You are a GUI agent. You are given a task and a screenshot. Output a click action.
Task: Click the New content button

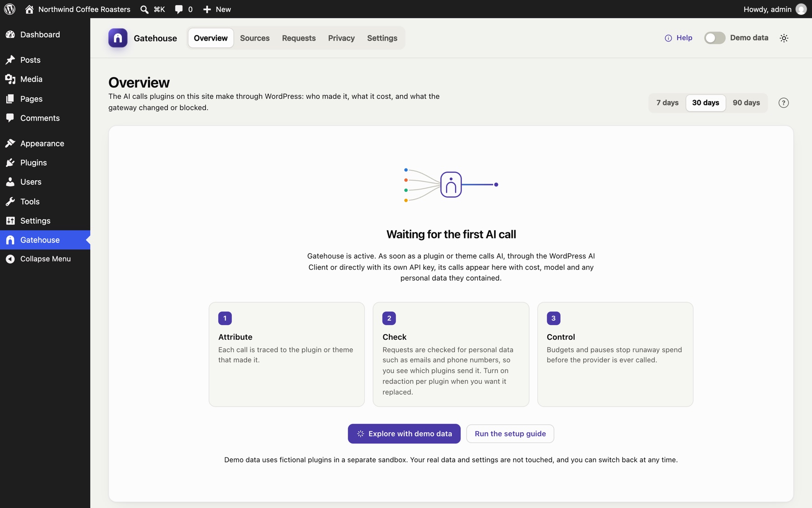tap(217, 9)
